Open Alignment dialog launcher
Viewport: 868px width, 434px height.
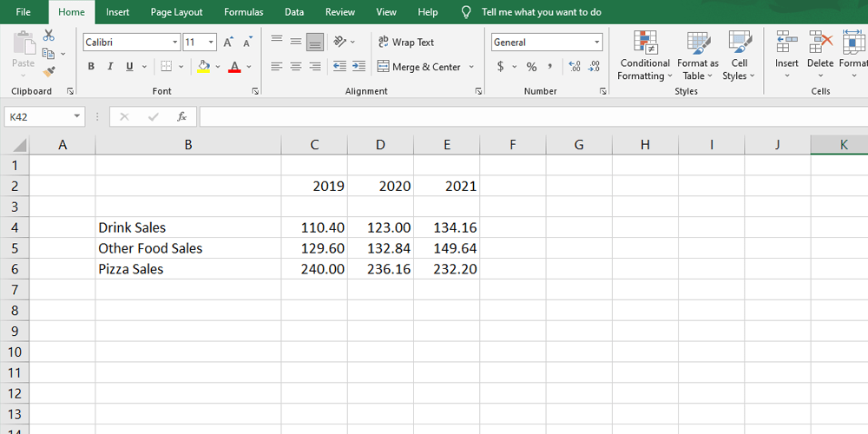[x=478, y=91]
